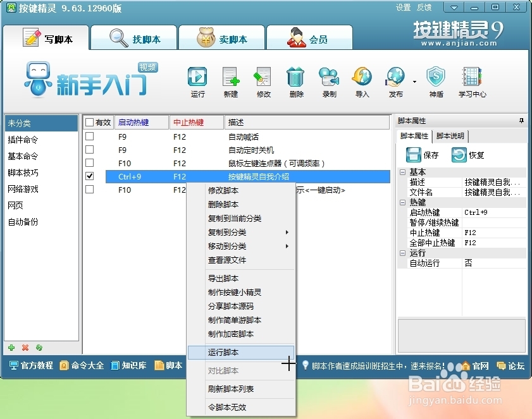Choose 修改脚本 from context menu
The width and height of the screenshot is (532, 419).
241,190
